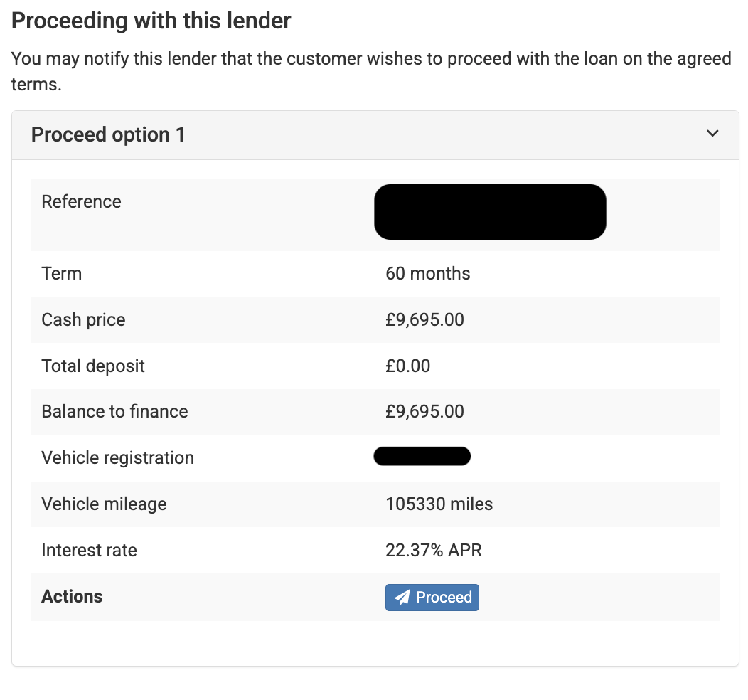Click the Cash price value £9,695.00

pyautogui.click(x=424, y=319)
